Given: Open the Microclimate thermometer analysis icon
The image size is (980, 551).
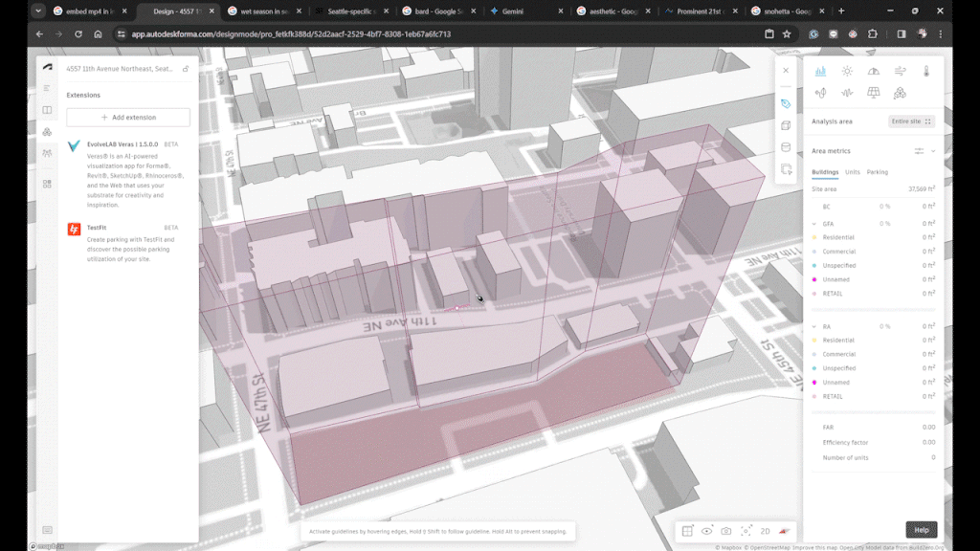Looking at the screenshot, I should 926,71.
